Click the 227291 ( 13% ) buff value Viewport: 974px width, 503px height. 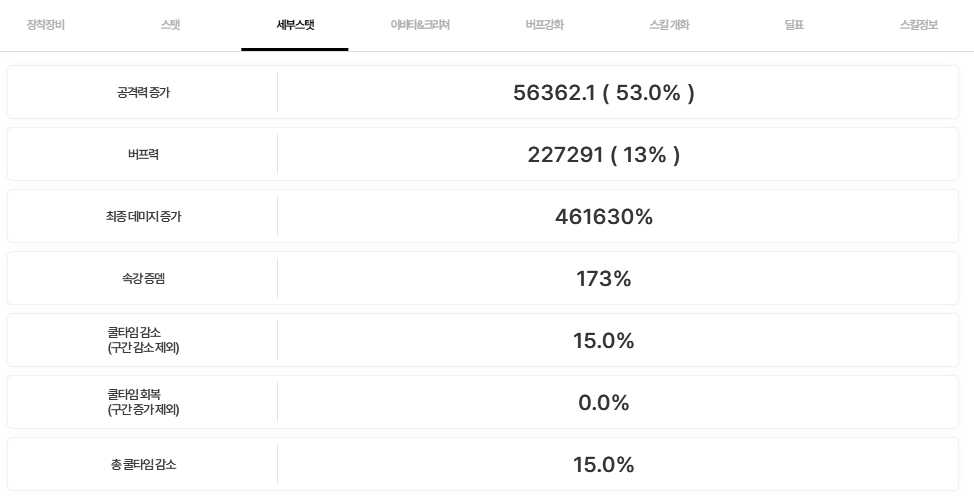point(603,155)
